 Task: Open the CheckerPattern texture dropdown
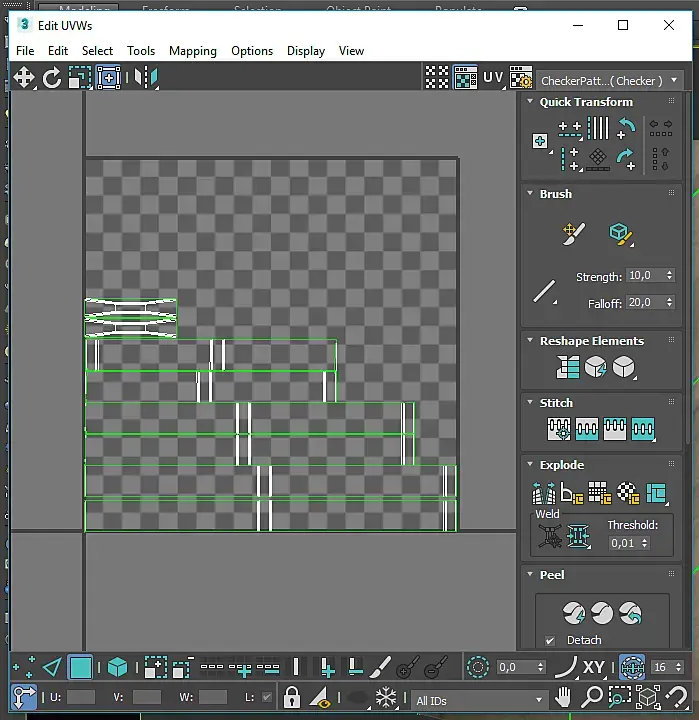coord(610,81)
